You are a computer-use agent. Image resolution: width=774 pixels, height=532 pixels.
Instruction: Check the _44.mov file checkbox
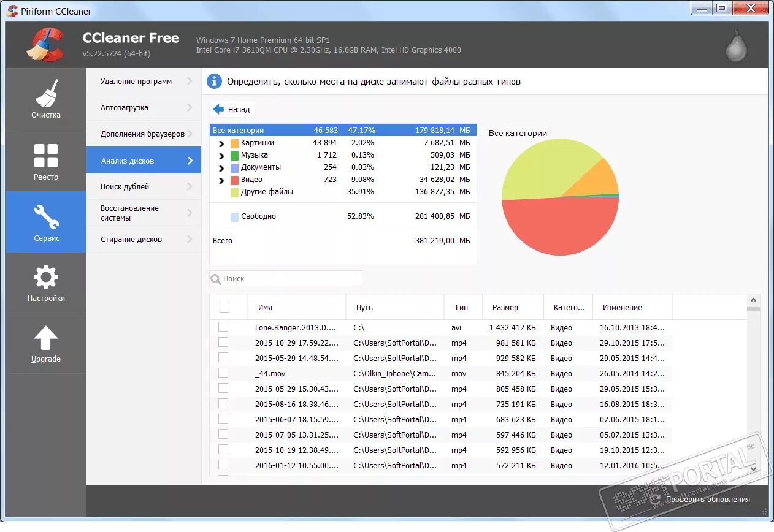point(223,373)
